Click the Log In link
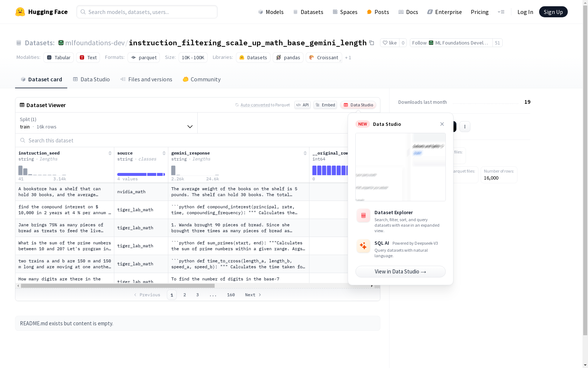 pos(525,12)
